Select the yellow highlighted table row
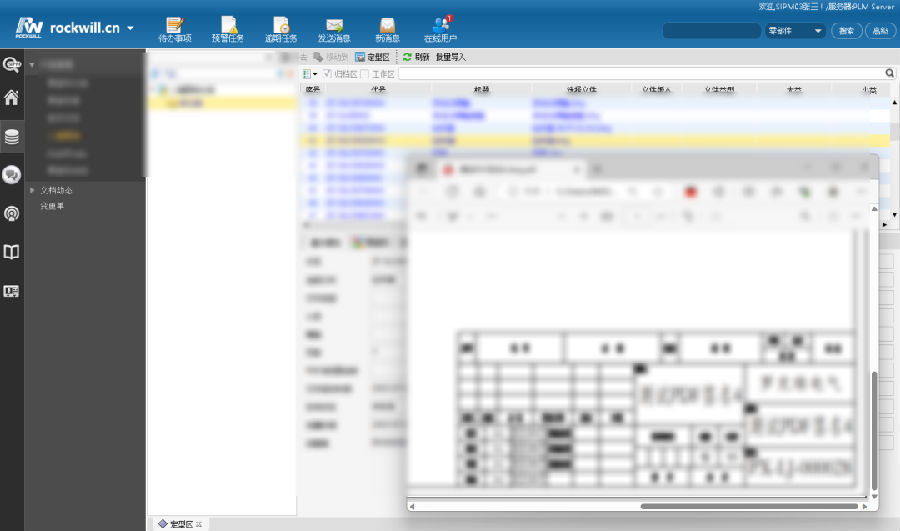 tap(595, 141)
